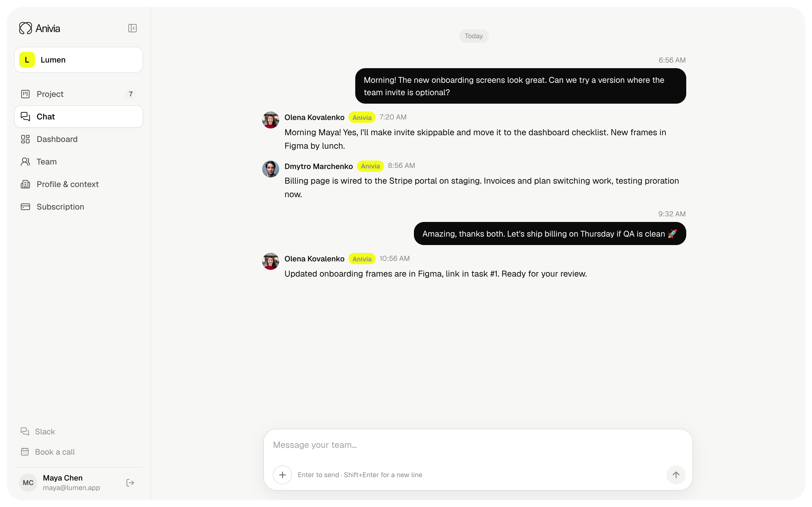The width and height of the screenshot is (812, 507).
Task: Click the MC user avatar
Action: [x=28, y=482]
